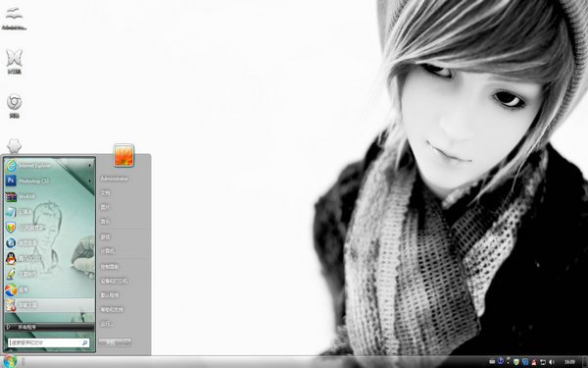This screenshot has width=588, height=368.
Task: Click the blue help icon in the tray
Action: (500, 361)
